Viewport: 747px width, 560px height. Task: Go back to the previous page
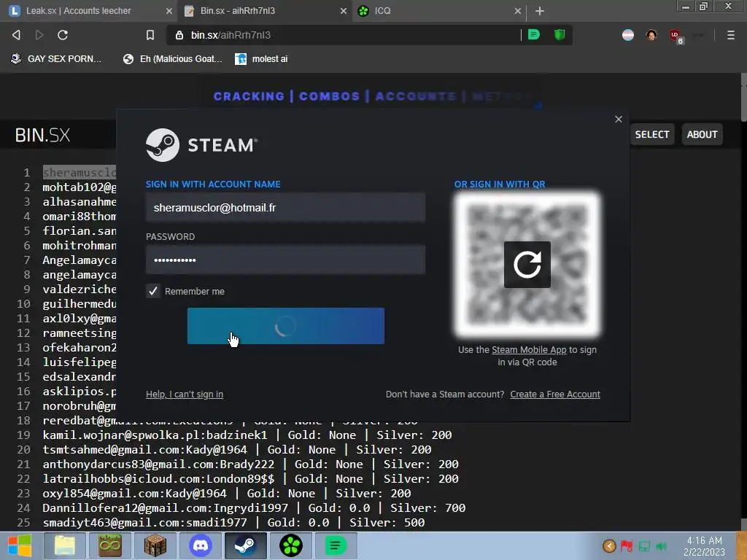[x=16, y=35]
